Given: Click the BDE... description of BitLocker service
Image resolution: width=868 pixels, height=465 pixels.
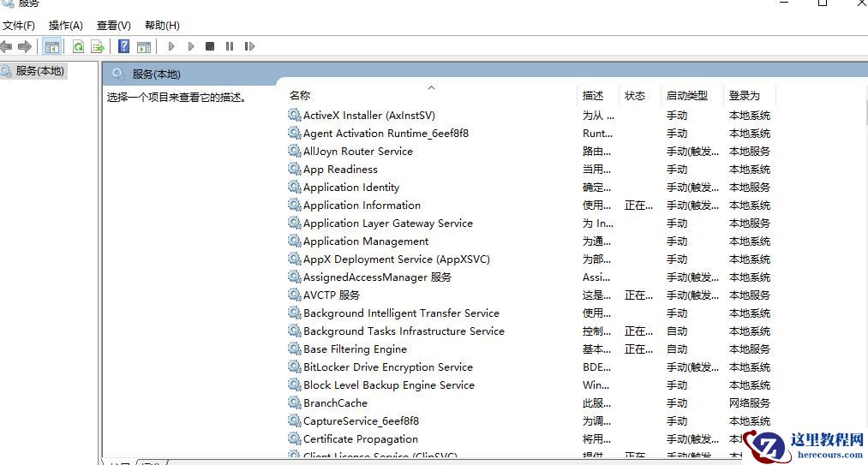Looking at the screenshot, I should click(x=596, y=367).
